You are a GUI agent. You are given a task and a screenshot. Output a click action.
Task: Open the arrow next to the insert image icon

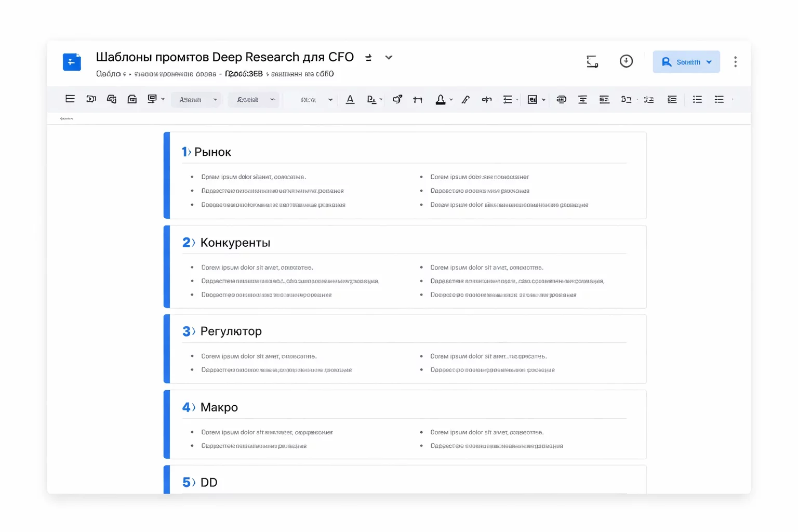click(543, 100)
